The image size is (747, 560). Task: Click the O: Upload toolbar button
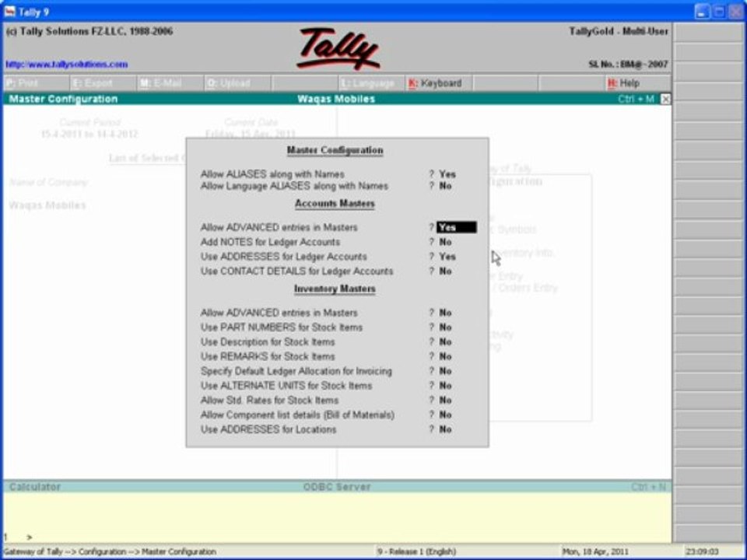click(237, 83)
